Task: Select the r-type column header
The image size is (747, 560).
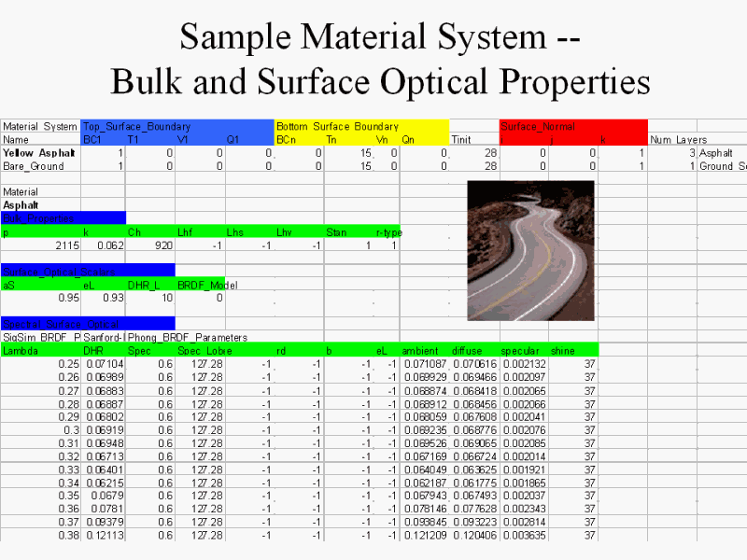Action: click(388, 232)
